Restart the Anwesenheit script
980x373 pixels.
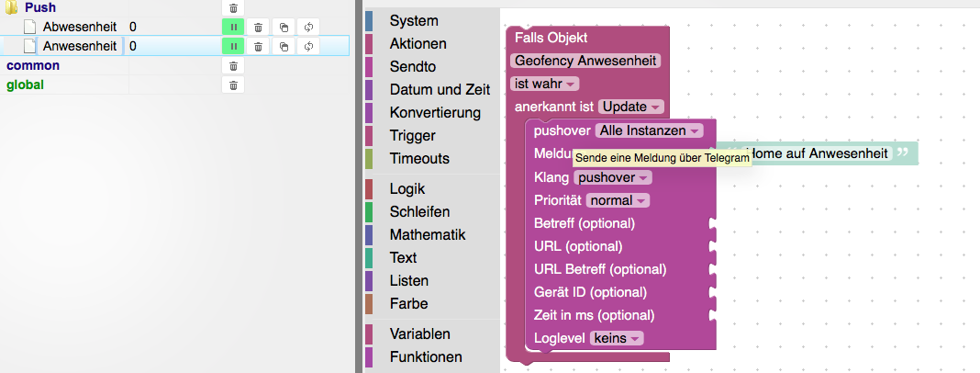(308, 46)
